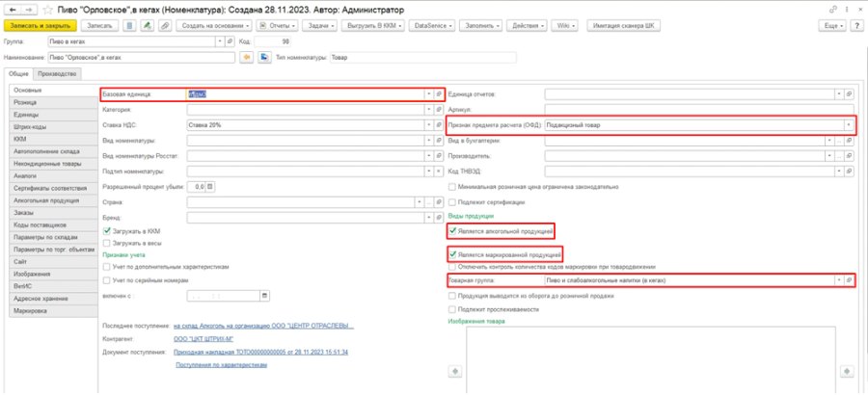Viewport: 868px width, 395px height.
Task: Open Ставка НДС item with open icon
Action: pyautogui.click(x=438, y=125)
